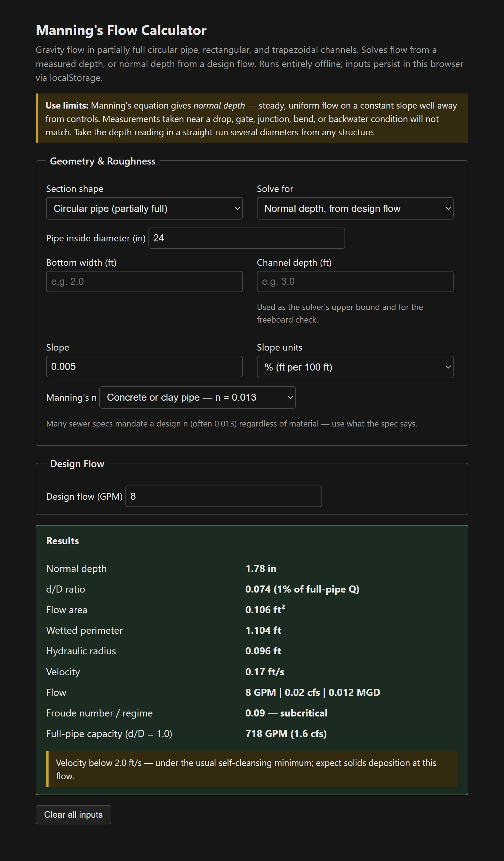
Task: Click the Clear all inputs button
Action: tap(73, 815)
